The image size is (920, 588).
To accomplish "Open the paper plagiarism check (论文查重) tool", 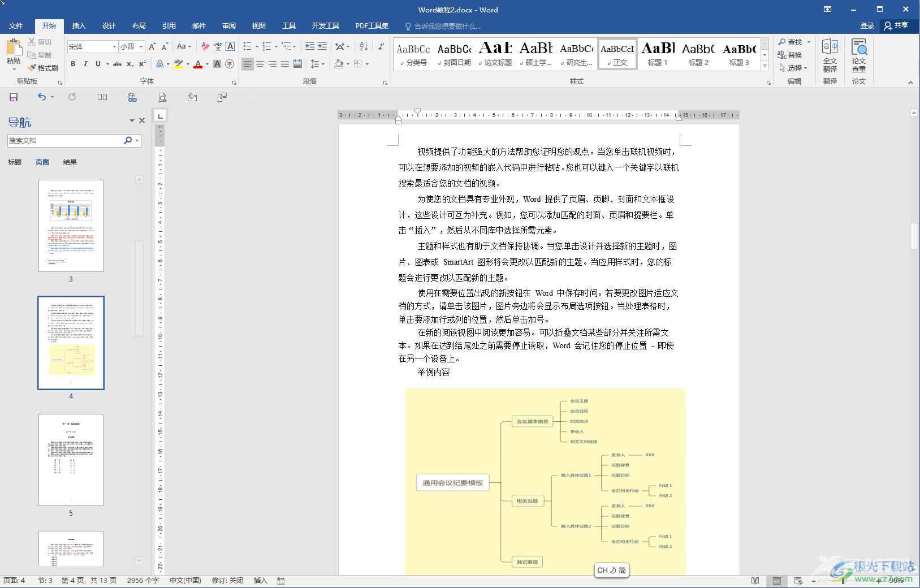I will pos(859,55).
